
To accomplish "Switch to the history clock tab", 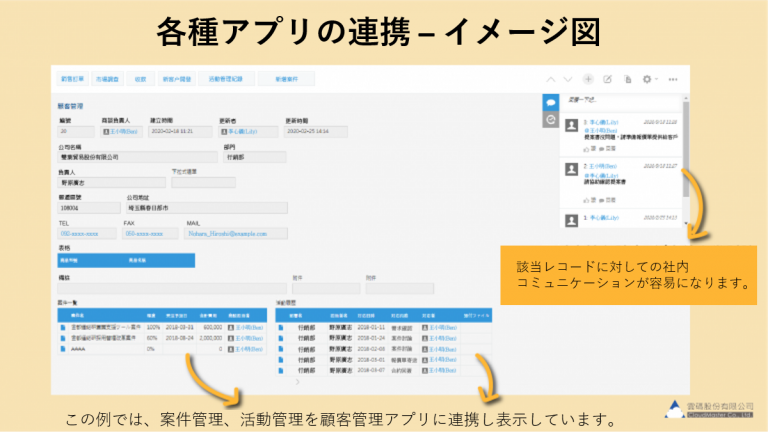I will 550,119.
